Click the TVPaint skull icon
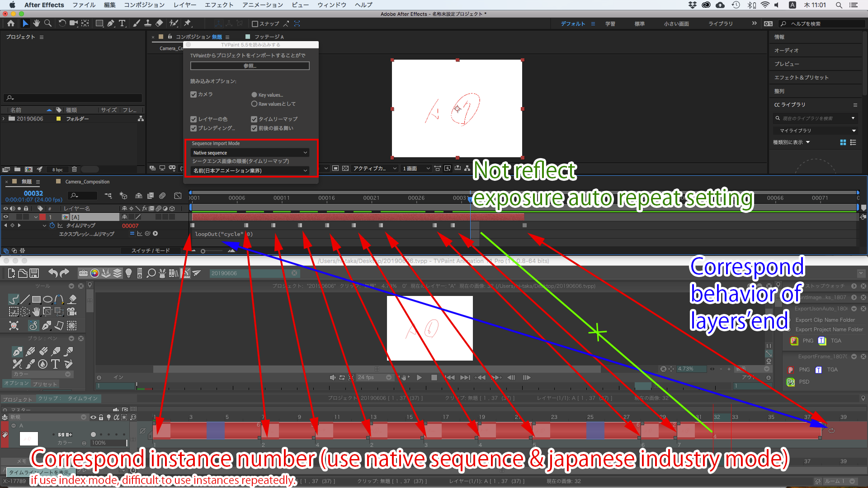 click(x=14, y=325)
